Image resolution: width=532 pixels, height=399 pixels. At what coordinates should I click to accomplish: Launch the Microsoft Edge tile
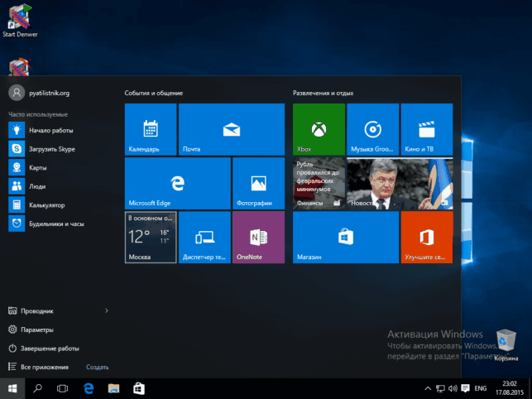point(177,184)
